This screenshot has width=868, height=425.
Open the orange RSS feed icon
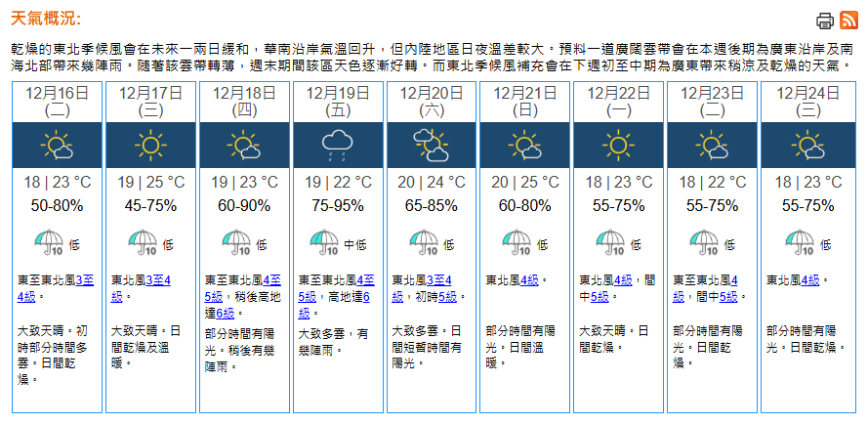tap(849, 21)
